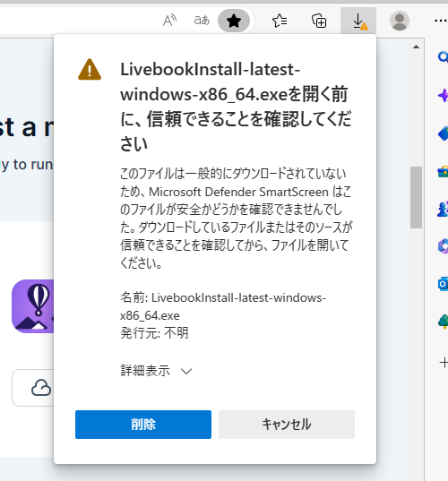
Task: Click the page scrollbar up arrow
Action: (416, 47)
